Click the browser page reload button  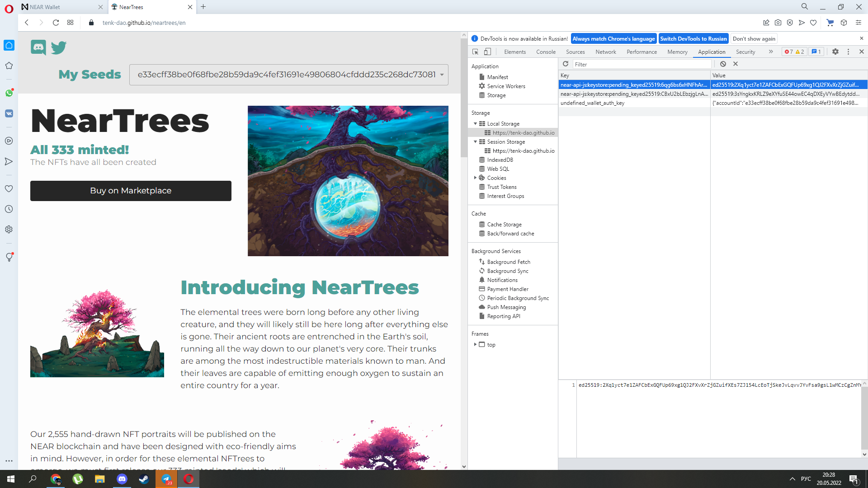click(56, 23)
